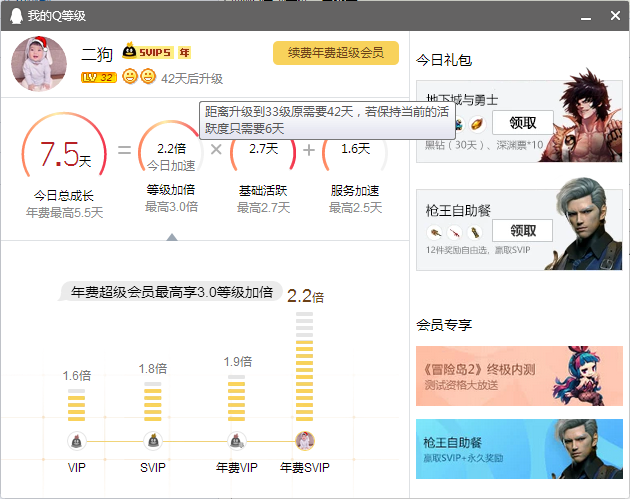
Task: Click the SVIP penguin icon on timeline
Action: click(x=153, y=441)
